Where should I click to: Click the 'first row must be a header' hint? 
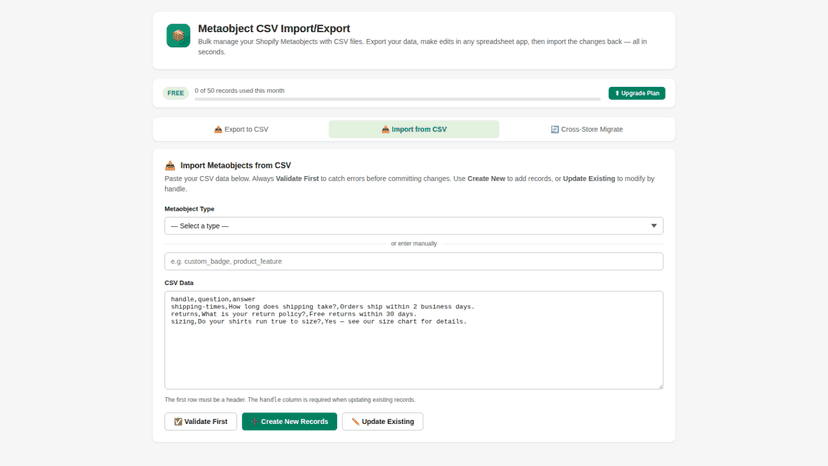click(x=290, y=399)
